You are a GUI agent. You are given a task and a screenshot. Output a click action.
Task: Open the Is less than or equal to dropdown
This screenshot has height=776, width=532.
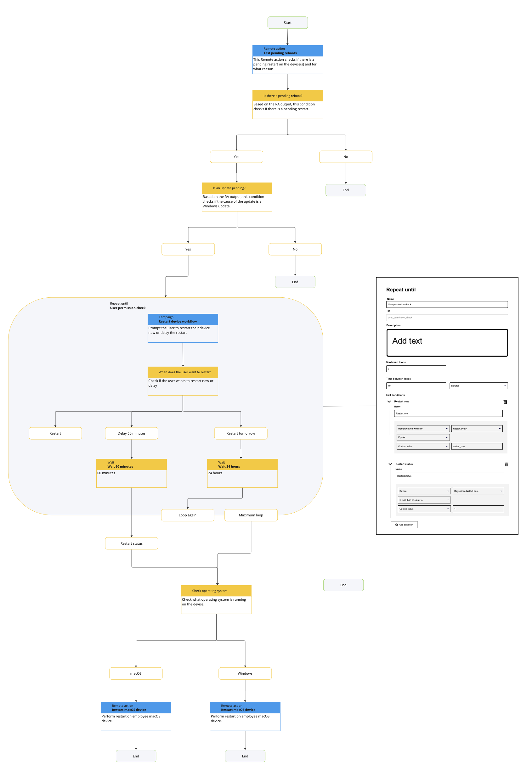[x=424, y=500]
